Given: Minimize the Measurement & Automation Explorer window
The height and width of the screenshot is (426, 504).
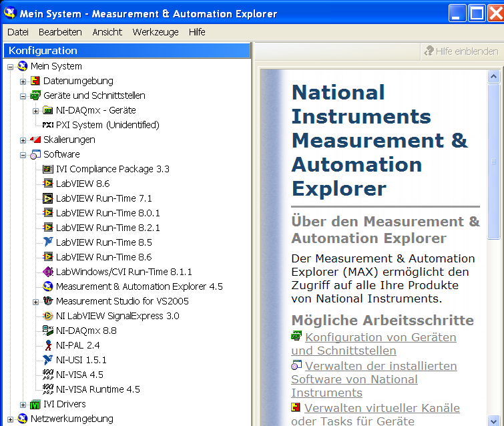Looking at the screenshot, I should [x=457, y=13].
